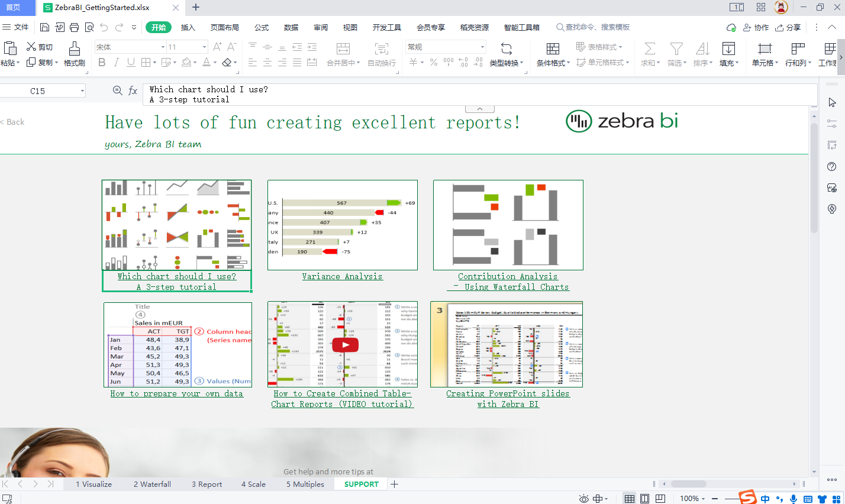
Task: Click the zoom out minus on zoom slider
Action: click(x=715, y=499)
